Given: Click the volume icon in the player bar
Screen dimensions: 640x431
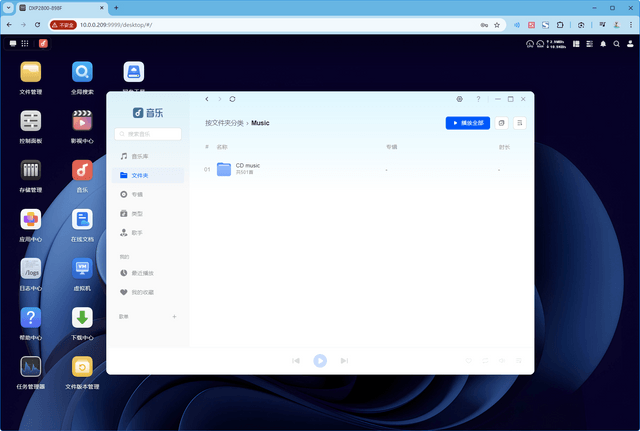Looking at the screenshot, I should coord(502,361).
